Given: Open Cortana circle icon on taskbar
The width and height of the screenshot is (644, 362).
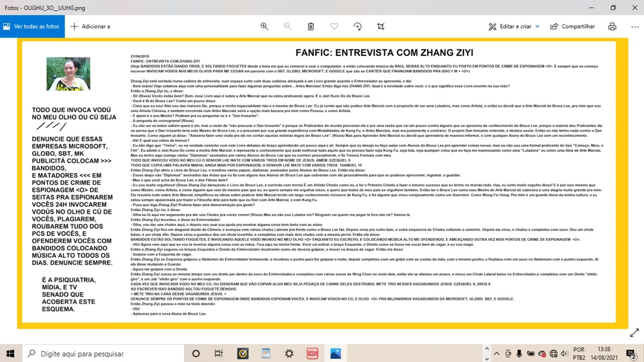Looking at the screenshot, I should coord(196,353).
